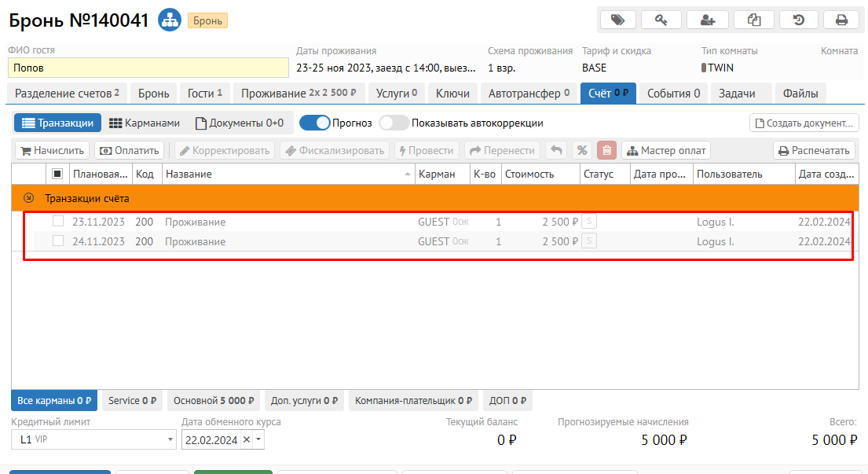Tick the select-all checkbox in table header
868x474 pixels.
(57, 174)
